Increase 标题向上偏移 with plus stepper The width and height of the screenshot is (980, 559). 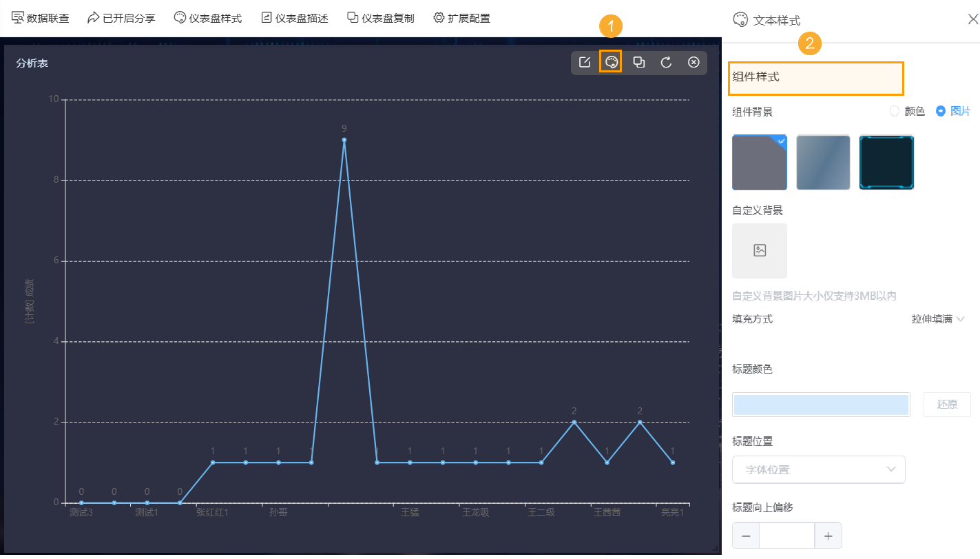point(828,535)
